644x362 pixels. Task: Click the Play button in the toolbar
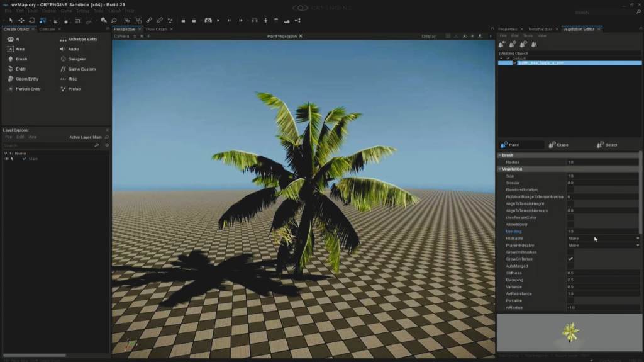coord(218,20)
